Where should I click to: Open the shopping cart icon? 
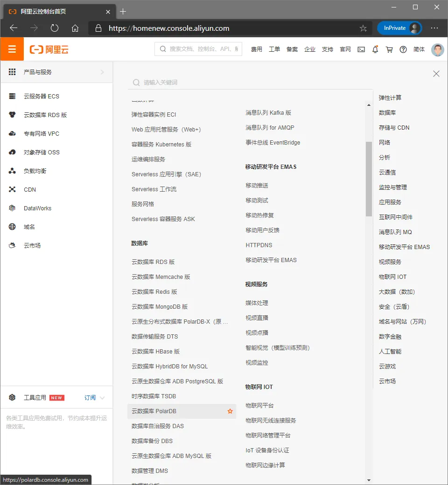click(x=389, y=49)
